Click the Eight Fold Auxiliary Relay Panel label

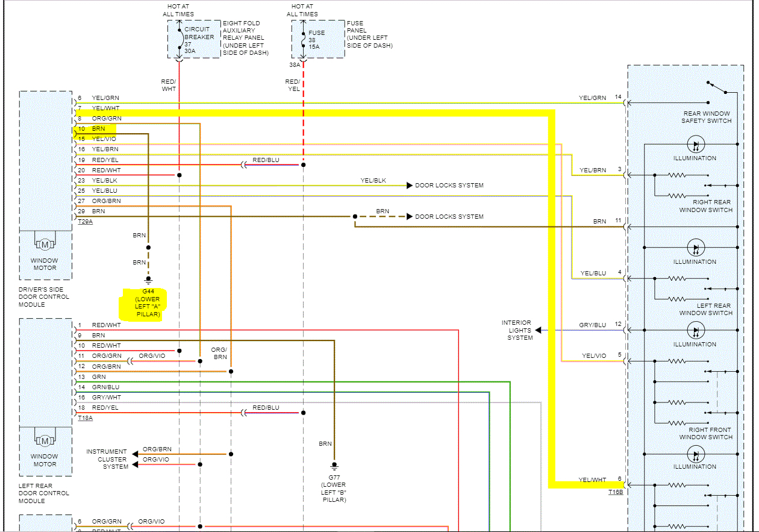245,38
